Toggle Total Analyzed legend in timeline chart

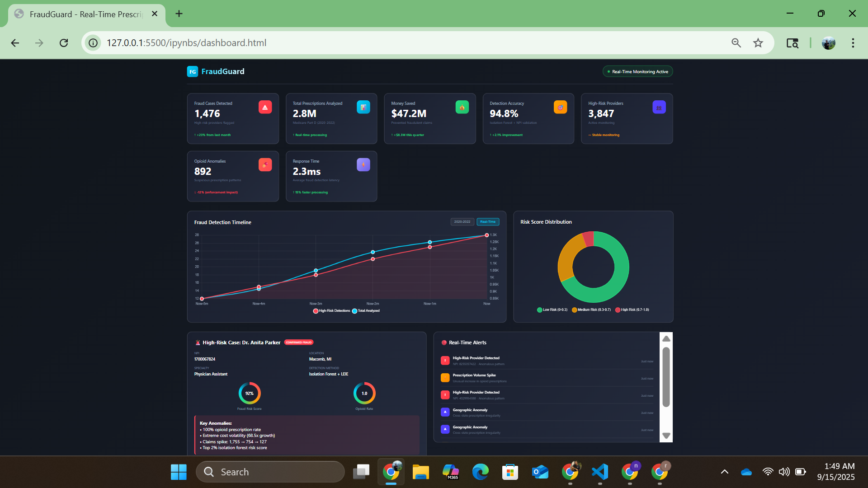click(x=366, y=311)
